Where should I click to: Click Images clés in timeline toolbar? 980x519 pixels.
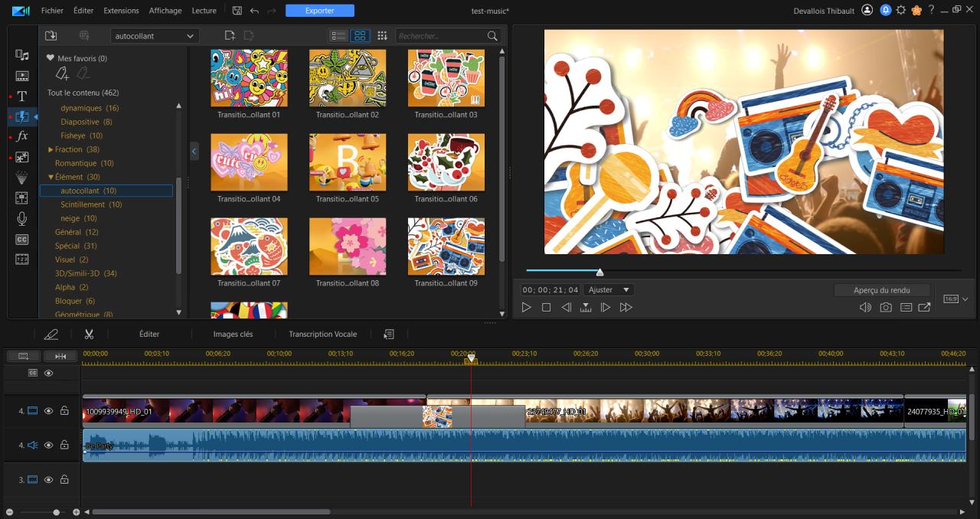point(233,334)
